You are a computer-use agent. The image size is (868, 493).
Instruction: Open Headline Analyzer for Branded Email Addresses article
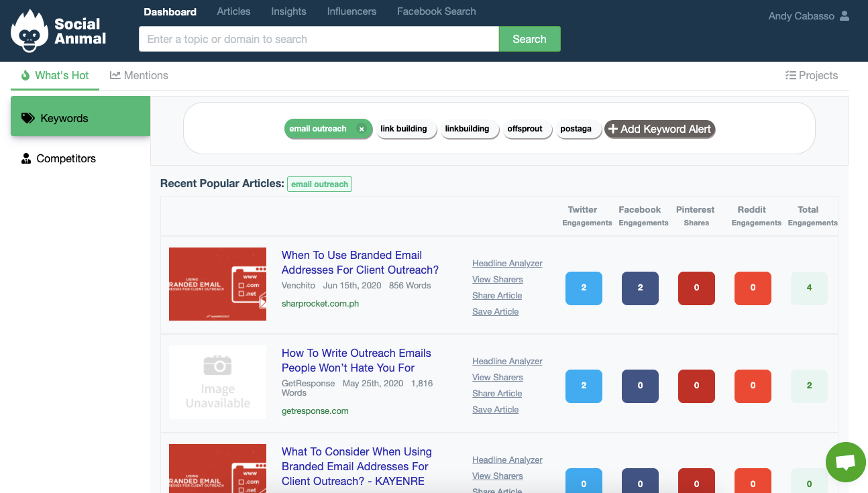pyautogui.click(x=507, y=263)
